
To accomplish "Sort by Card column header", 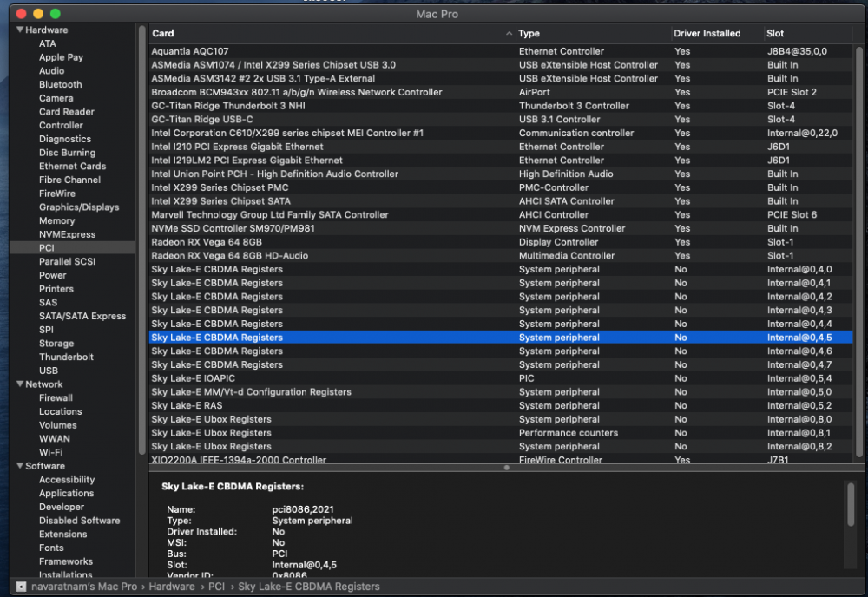I will [x=332, y=33].
